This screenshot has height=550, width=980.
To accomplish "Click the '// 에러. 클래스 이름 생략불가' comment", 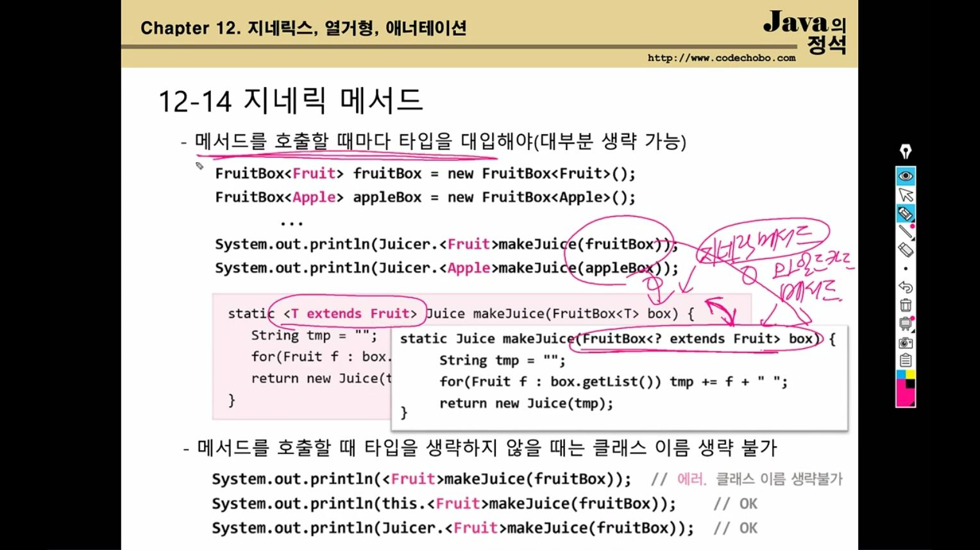I will (x=747, y=479).
